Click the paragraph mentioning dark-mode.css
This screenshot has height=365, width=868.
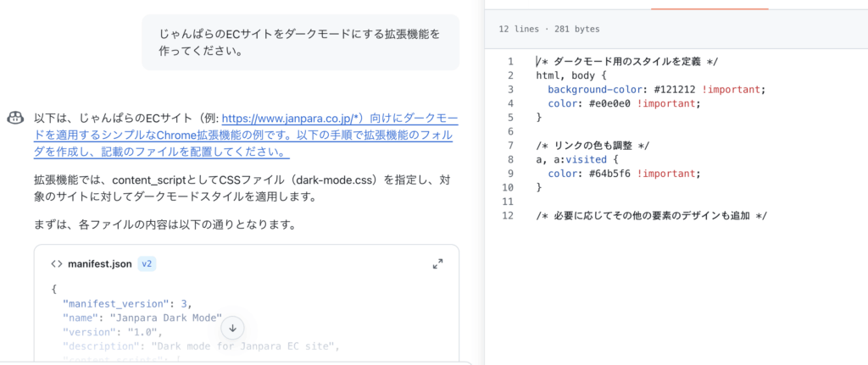pos(241,188)
